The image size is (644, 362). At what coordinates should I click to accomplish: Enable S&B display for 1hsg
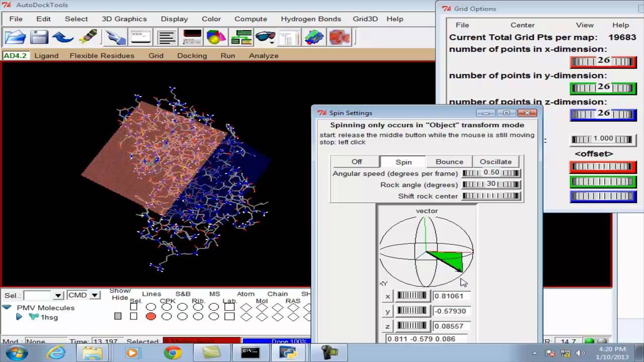[x=182, y=316]
